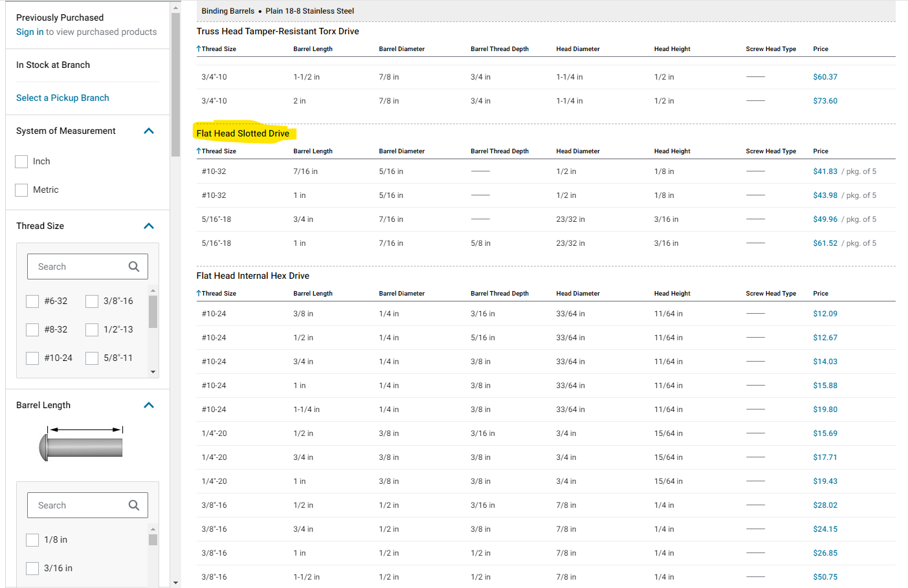Screen dimensions: 908x588
Task: Open the $60.37 price link
Action: [x=825, y=77]
